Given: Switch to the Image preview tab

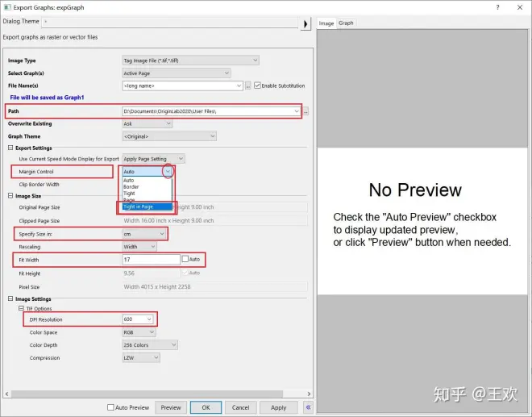Looking at the screenshot, I should (326, 23).
